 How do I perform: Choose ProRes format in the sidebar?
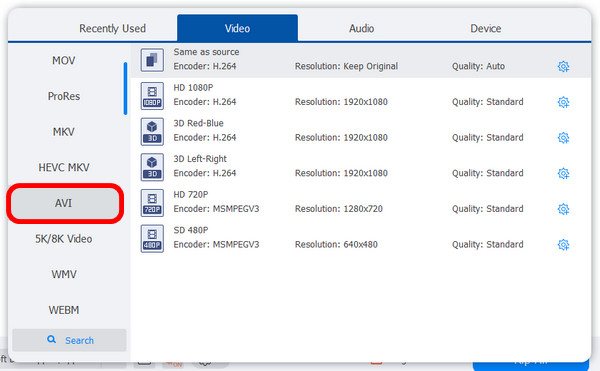coord(64,96)
